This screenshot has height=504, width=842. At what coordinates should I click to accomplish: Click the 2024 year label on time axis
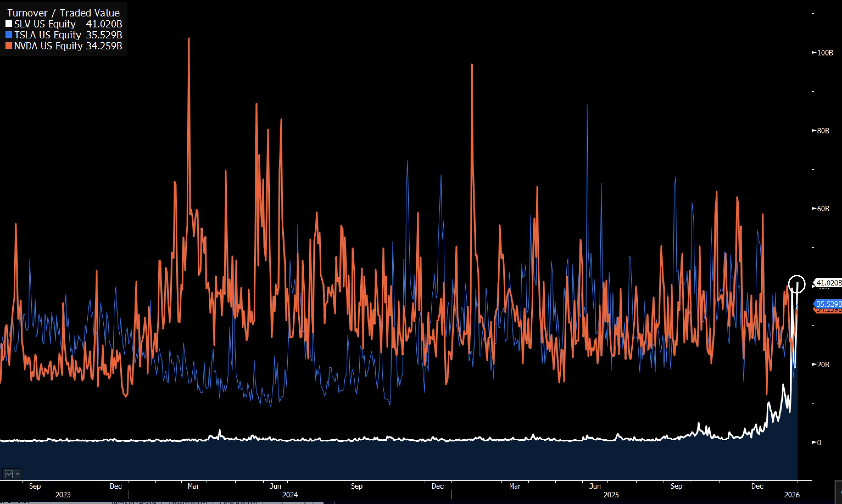coord(290,495)
